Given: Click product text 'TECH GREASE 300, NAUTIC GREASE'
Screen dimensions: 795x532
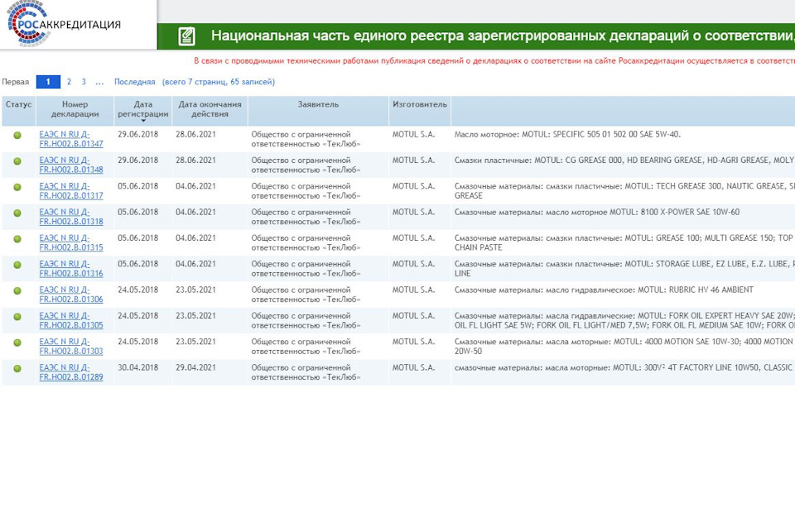Looking at the screenshot, I should click(720, 186).
